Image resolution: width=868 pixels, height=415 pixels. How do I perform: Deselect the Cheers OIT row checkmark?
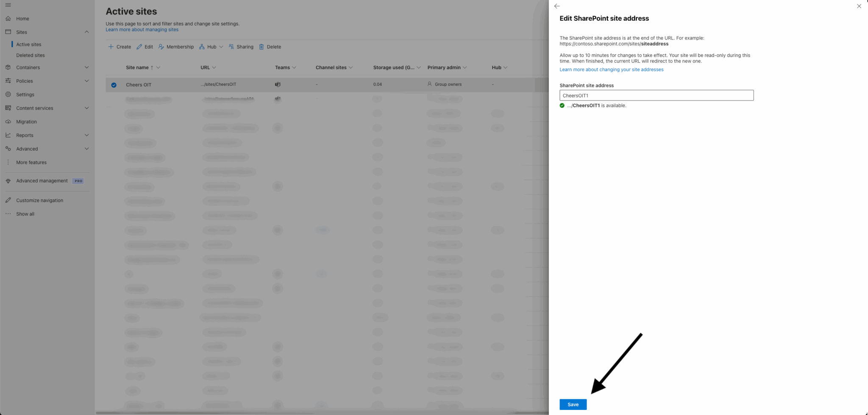click(x=114, y=84)
